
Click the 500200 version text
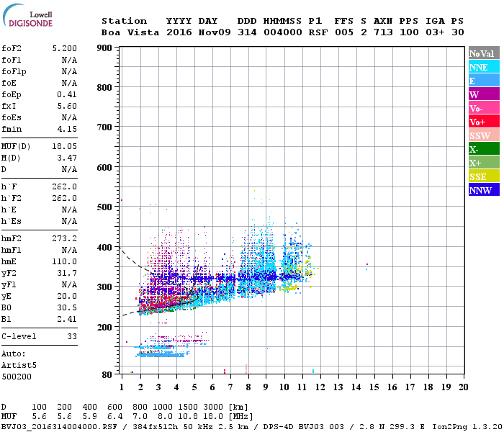coord(17,377)
